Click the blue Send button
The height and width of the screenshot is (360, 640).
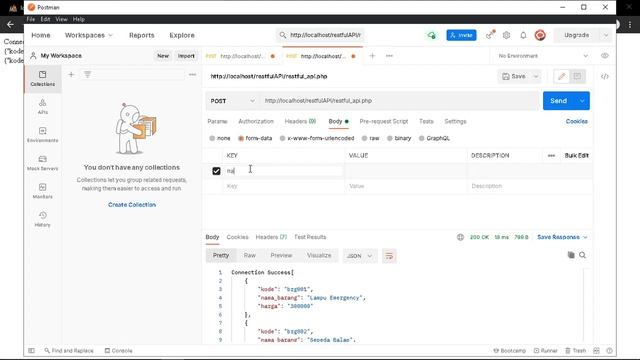point(558,101)
